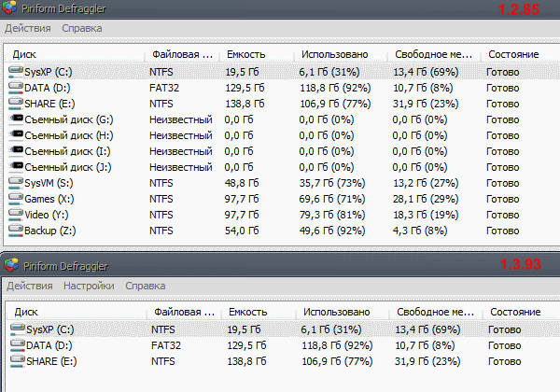Sort by Состояние column in bottom window
The width and height of the screenshot is (560, 392).
point(514,312)
